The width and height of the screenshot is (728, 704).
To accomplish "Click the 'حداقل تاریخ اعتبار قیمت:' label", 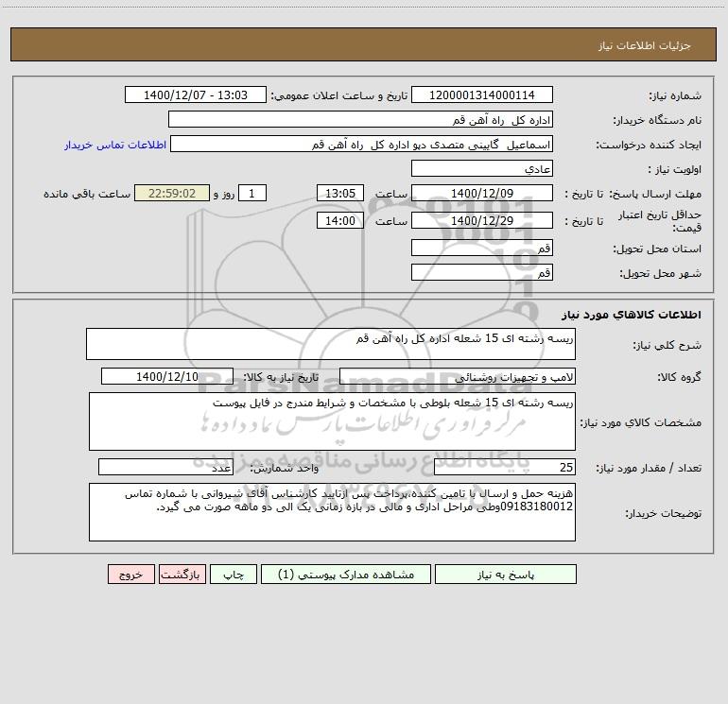I will tap(660, 221).
